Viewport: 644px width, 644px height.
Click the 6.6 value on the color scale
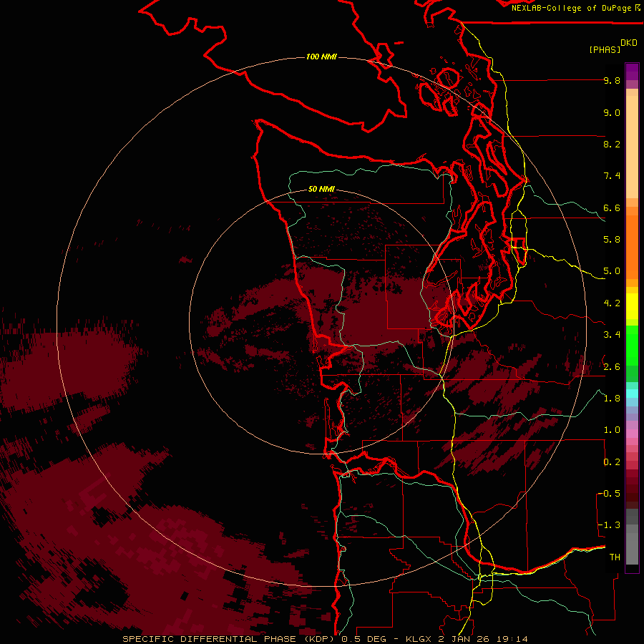(612, 208)
